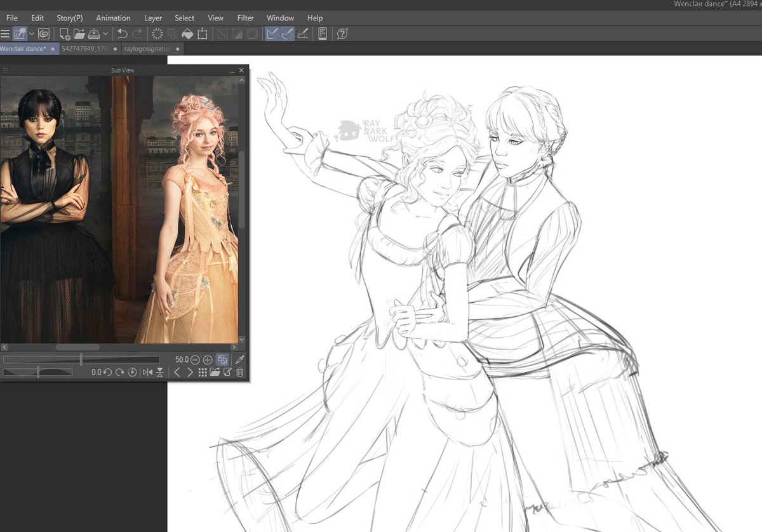
Task: Click the Sub View edit/clear note icon
Action: tap(227, 372)
